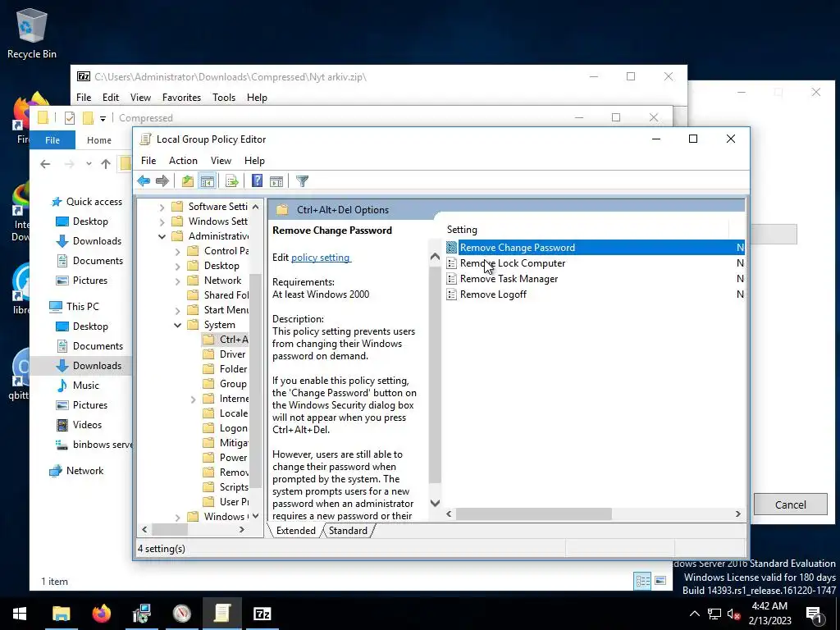
Task: Click the Export List toolbar icon
Action: click(x=232, y=181)
